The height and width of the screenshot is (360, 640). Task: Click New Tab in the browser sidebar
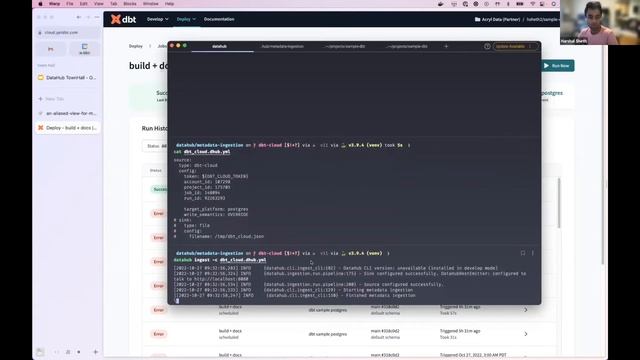(51, 99)
